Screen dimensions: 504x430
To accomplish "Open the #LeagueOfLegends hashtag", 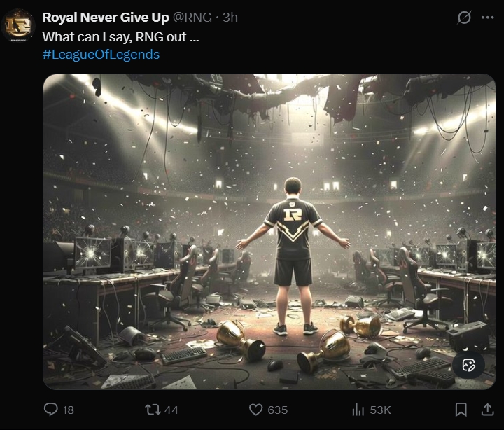I will coord(101,54).
